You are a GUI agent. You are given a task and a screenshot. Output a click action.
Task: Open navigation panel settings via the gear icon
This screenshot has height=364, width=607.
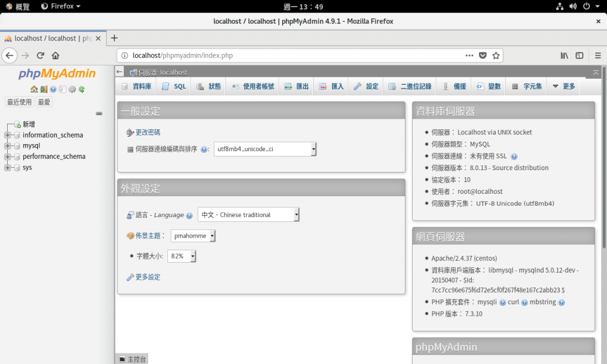click(x=72, y=90)
